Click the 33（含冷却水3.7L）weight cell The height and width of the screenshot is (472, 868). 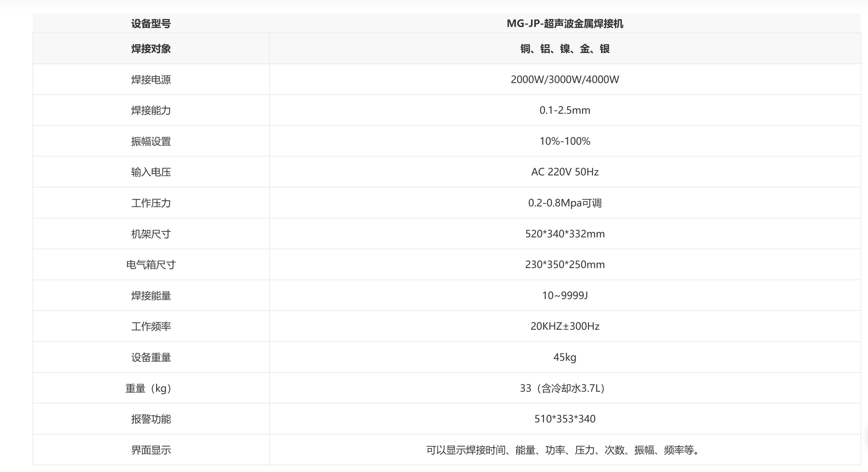[565, 388]
